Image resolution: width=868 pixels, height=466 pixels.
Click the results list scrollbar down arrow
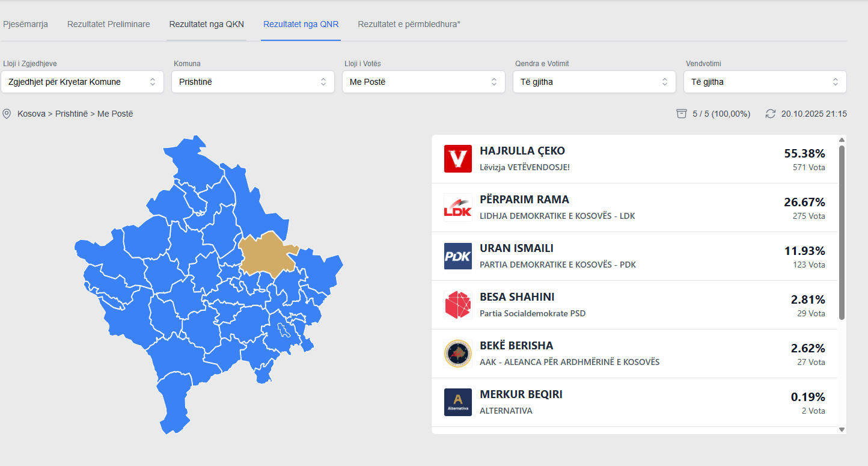coord(842,429)
